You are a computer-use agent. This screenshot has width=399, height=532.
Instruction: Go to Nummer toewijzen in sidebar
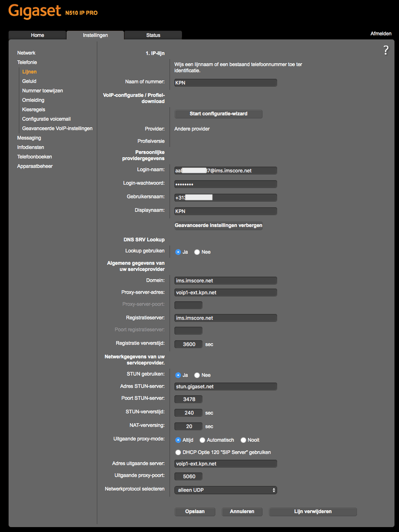pos(42,91)
